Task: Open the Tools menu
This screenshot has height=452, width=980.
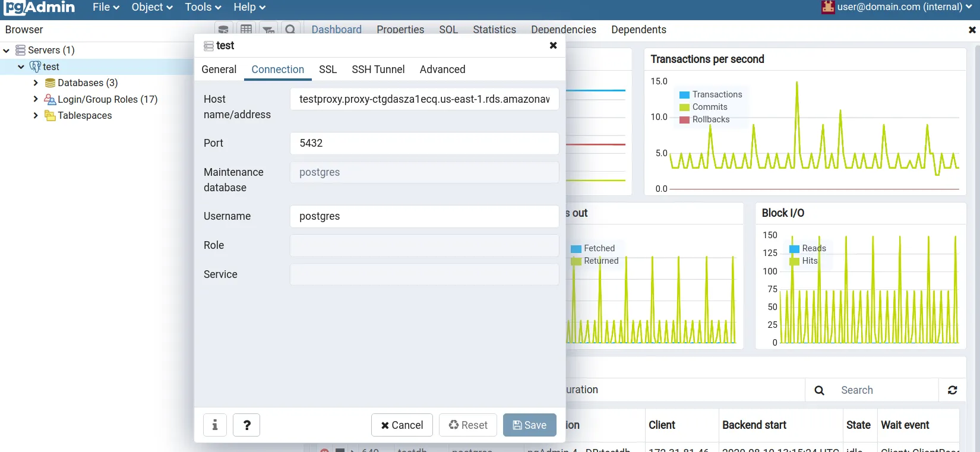Action: click(203, 7)
